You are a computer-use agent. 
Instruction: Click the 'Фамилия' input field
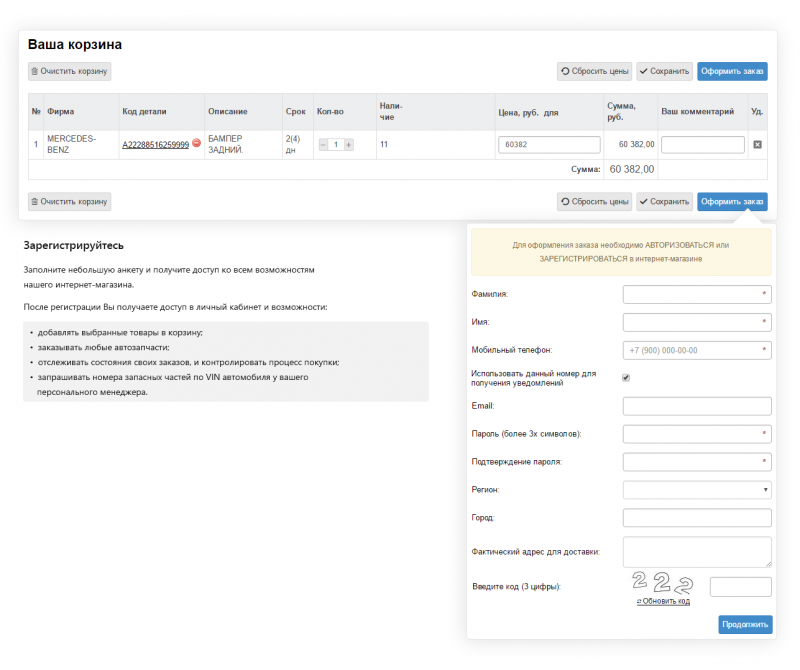pyautogui.click(x=697, y=294)
